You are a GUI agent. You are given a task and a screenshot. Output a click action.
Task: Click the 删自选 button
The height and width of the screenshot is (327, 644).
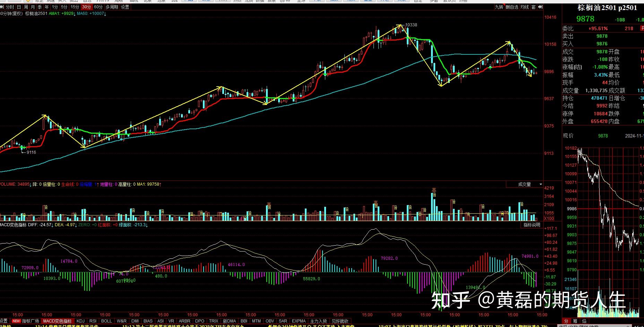(x=512, y=7)
